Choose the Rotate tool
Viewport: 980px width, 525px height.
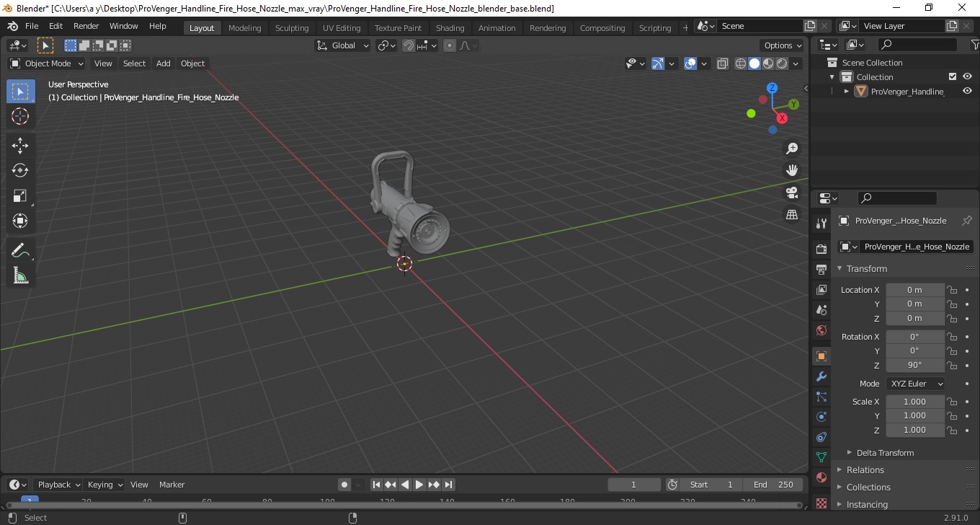(20, 170)
